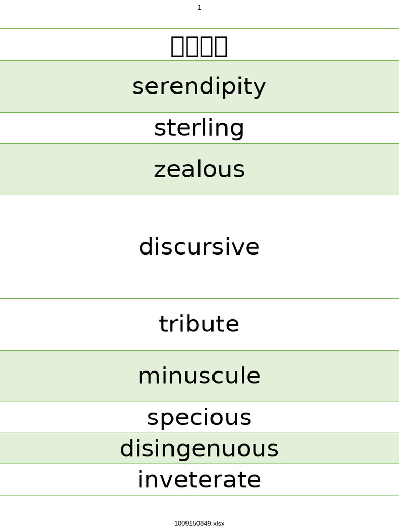Click the letter p in specious

(166, 420)
